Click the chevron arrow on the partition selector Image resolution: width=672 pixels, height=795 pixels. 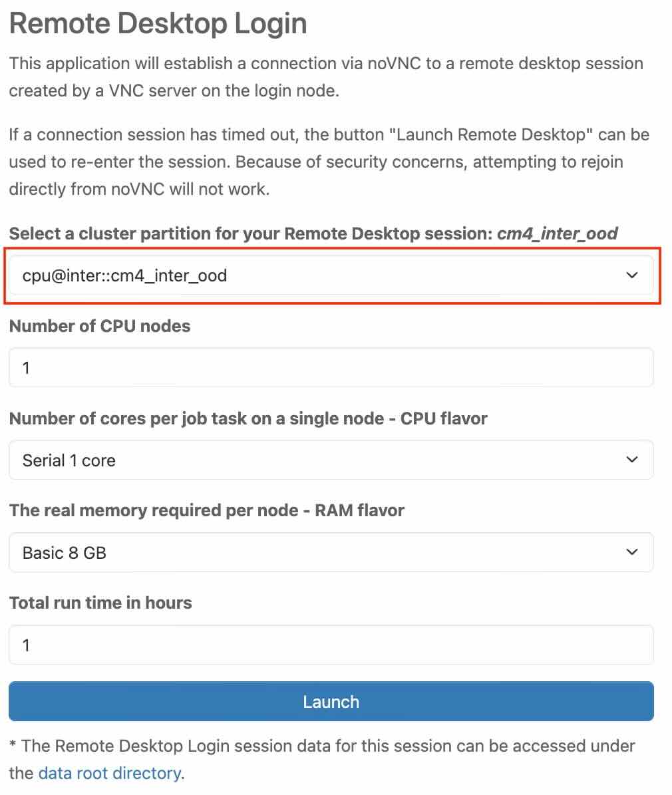[x=632, y=275]
